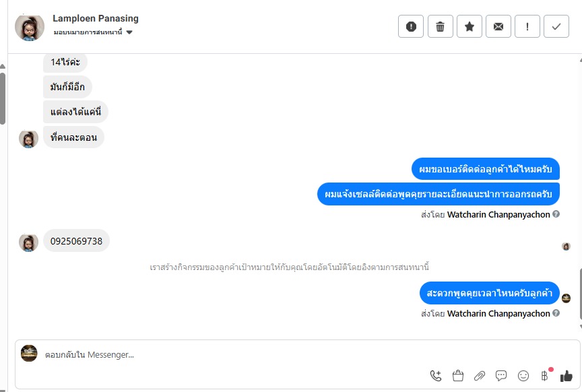
Task: Attach a file using paperclip icon
Action: [480, 376]
